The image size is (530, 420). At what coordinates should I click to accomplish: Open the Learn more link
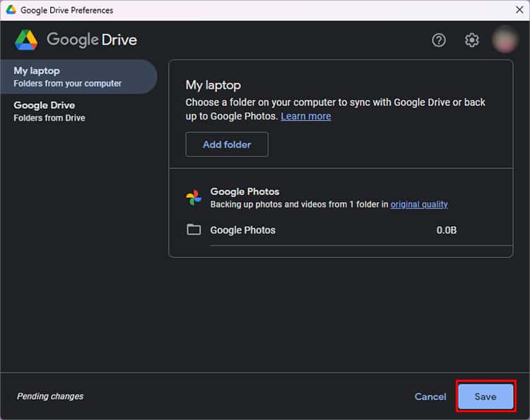pos(305,116)
